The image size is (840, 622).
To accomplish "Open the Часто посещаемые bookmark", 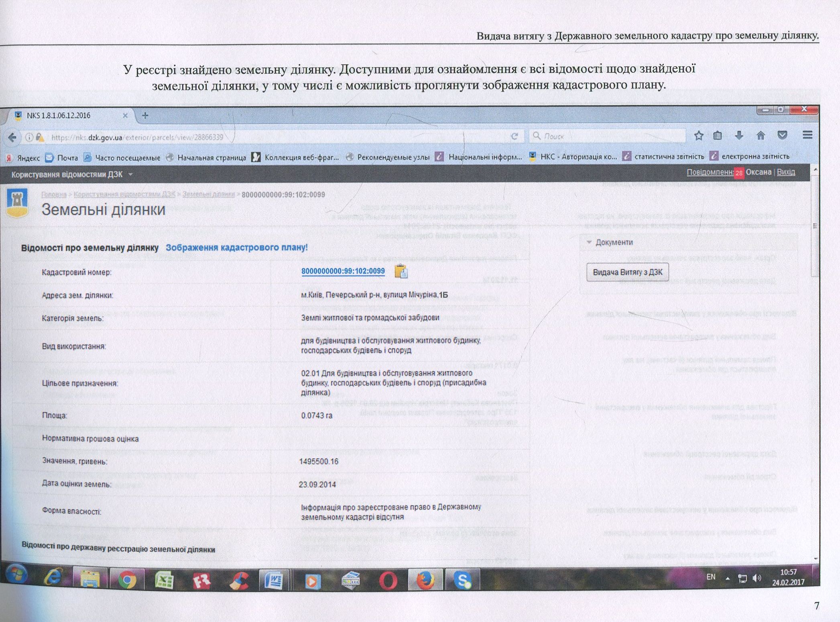I will pyautogui.click(x=122, y=158).
